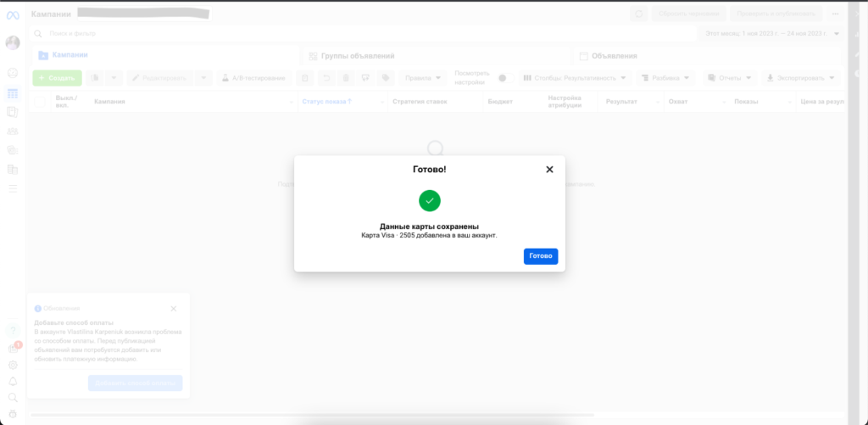868x425 pixels.
Task: Click the green Создать button
Action: pos(57,78)
